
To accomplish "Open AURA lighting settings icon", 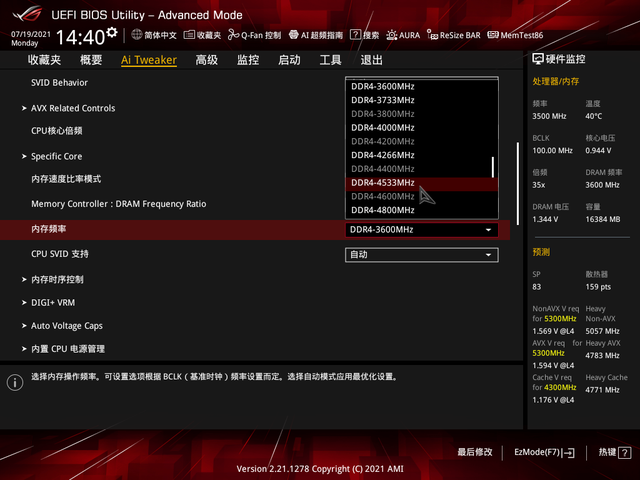I will [x=391, y=35].
